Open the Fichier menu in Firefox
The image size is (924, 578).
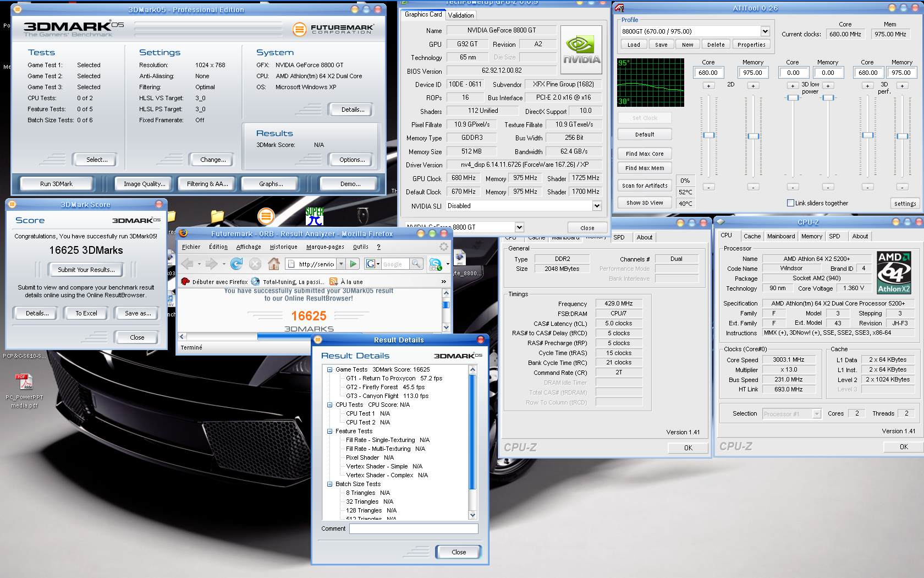[191, 247]
